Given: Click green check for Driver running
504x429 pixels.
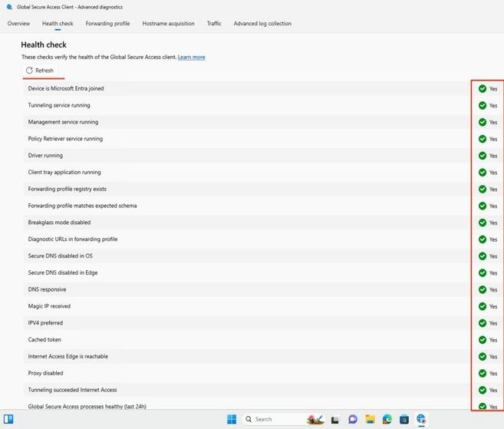Looking at the screenshot, I should coord(483,156).
